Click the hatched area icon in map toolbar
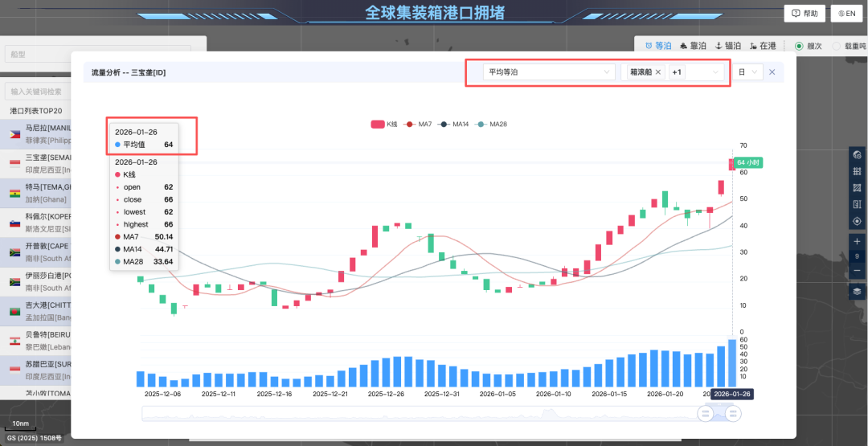Image resolution: width=868 pixels, height=446 pixels. pyautogui.click(x=858, y=187)
